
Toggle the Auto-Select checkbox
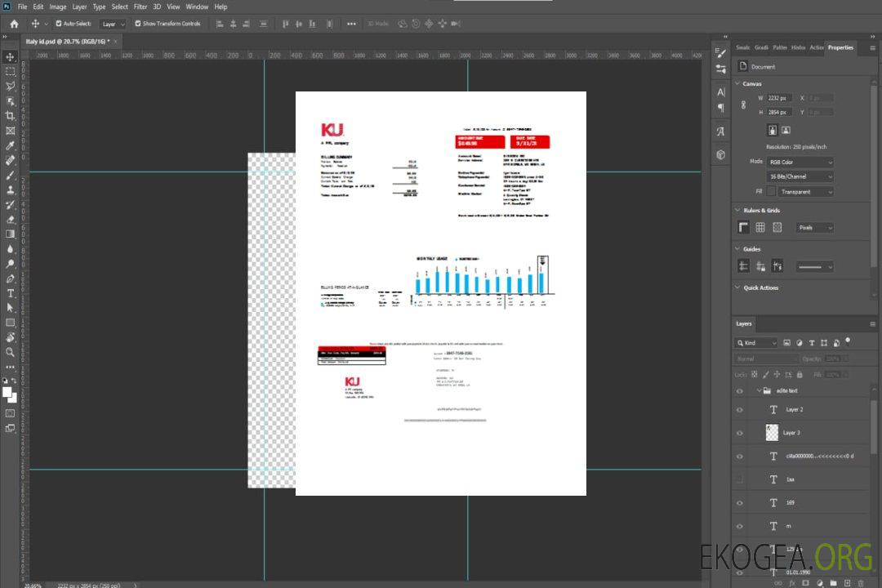pyautogui.click(x=59, y=24)
